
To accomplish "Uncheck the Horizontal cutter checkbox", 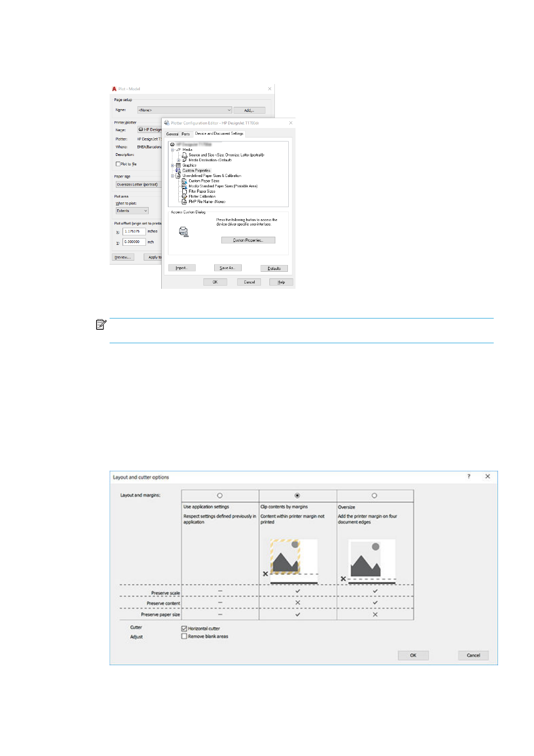I will (x=184, y=628).
